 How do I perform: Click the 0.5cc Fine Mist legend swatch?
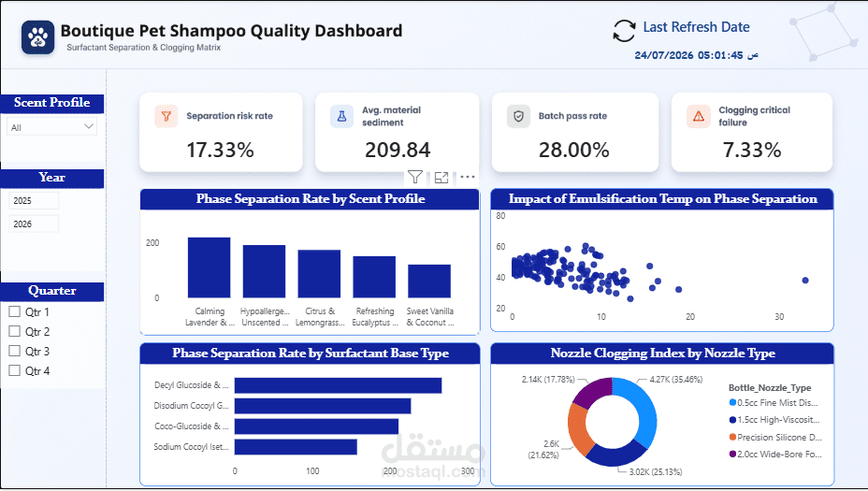(732, 402)
